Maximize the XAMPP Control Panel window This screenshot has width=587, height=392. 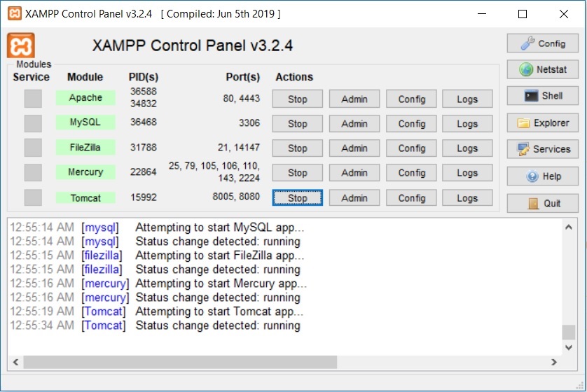pos(523,14)
